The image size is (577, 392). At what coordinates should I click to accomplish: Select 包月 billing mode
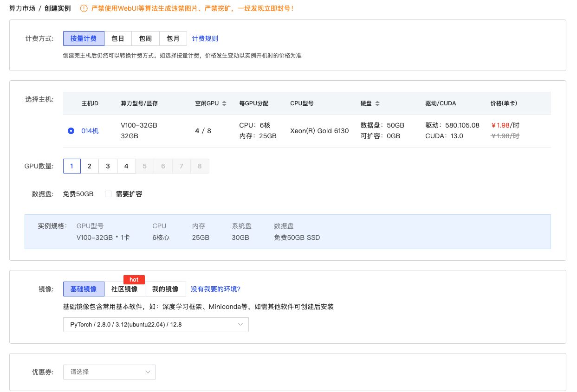coord(173,39)
